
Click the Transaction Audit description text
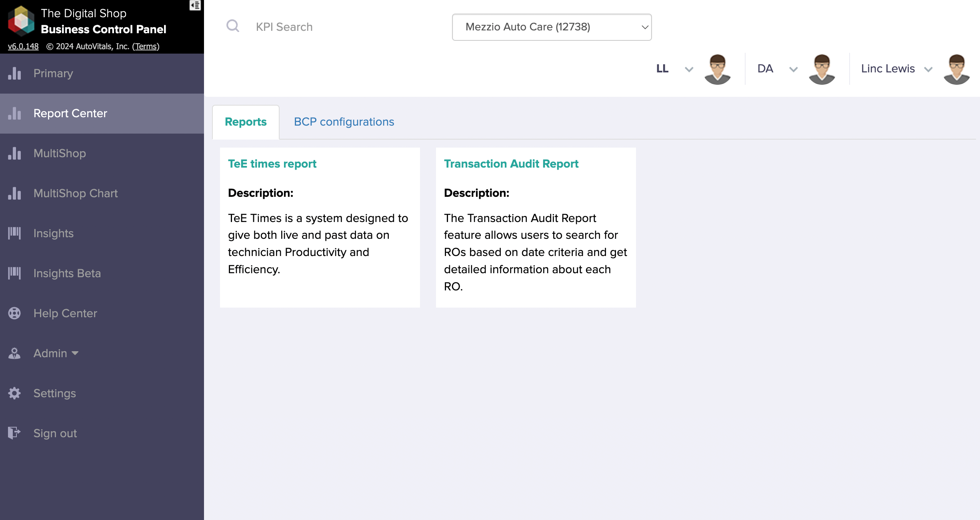click(535, 252)
